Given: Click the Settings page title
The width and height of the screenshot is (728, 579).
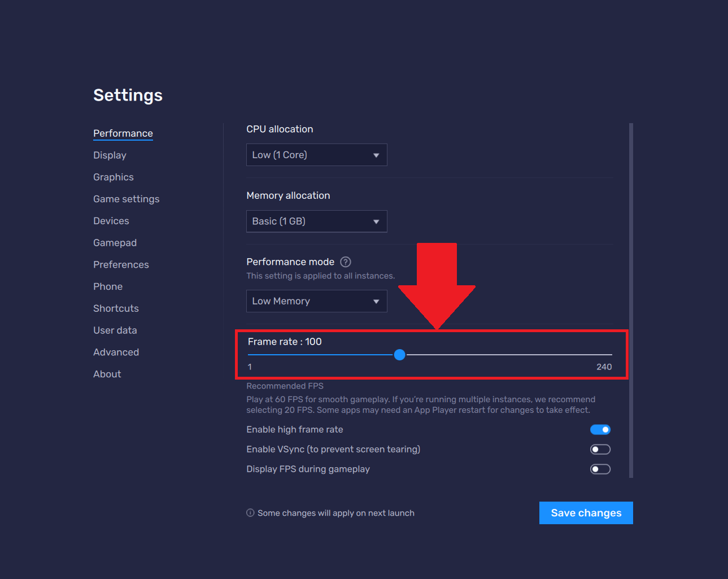Looking at the screenshot, I should (x=128, y=95).
